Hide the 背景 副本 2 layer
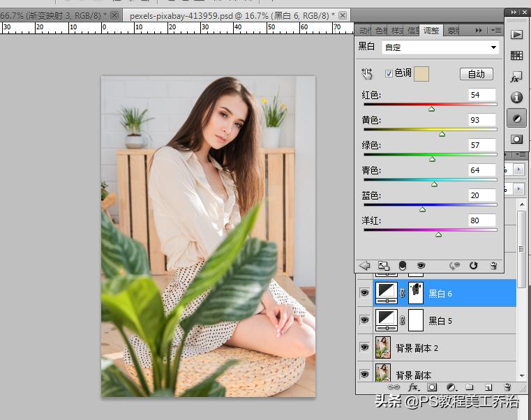The image size is (531, 420). [364, 347]
